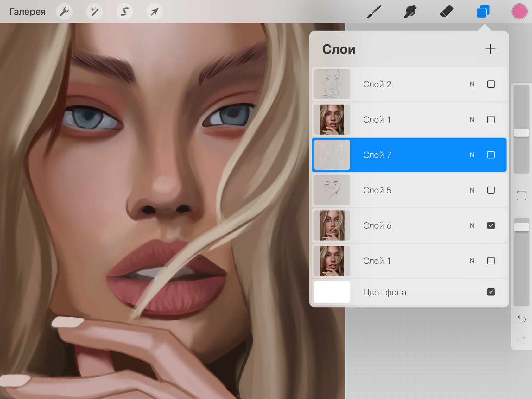Tap the square Modify button on sidebar
This screenshot has width=532, height=399.
point(522,196)
